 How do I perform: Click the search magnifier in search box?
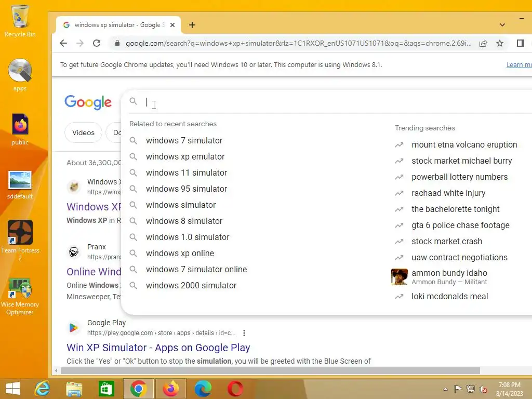click(134, 101)
